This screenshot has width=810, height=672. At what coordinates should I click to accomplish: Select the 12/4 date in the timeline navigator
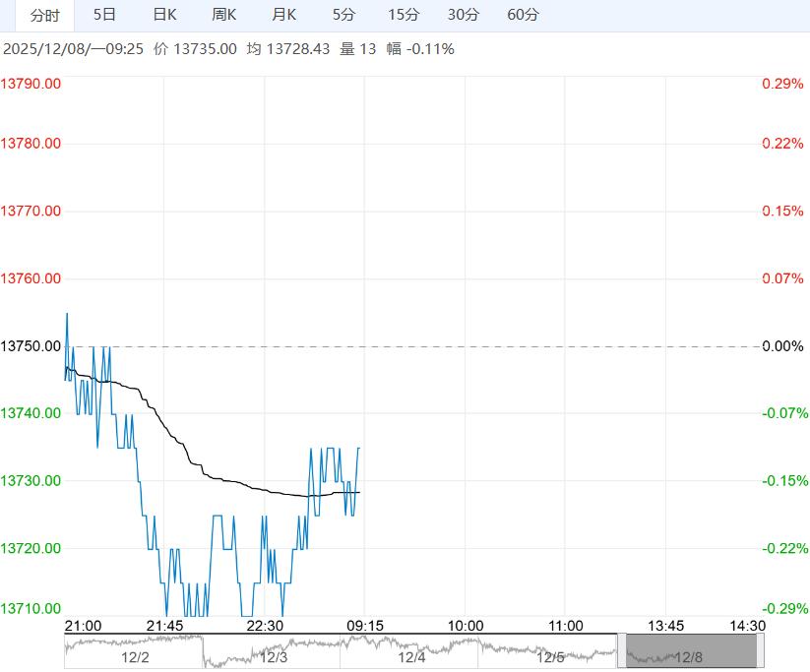[x=411, y=656]
